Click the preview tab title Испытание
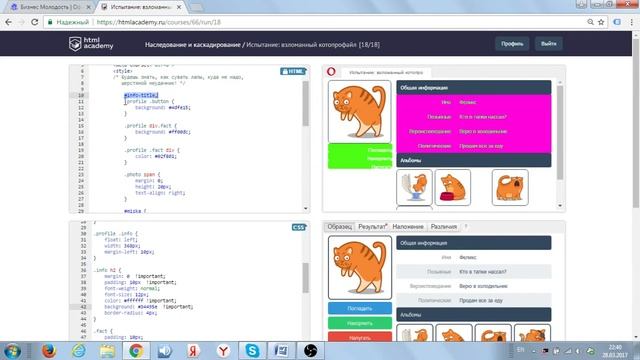 (386, 72)
